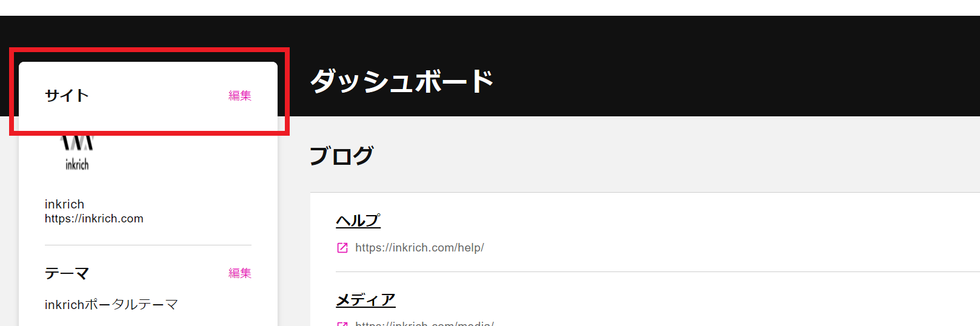Click the ダッシュボード page heading
The width and height of the screenshot is (980, 326).
(402, 81)
